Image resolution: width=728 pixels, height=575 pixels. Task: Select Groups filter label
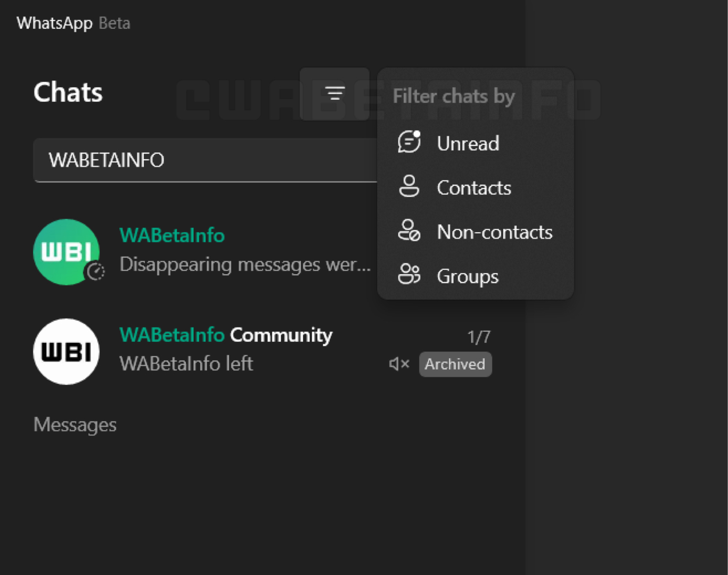click(467, 276)
